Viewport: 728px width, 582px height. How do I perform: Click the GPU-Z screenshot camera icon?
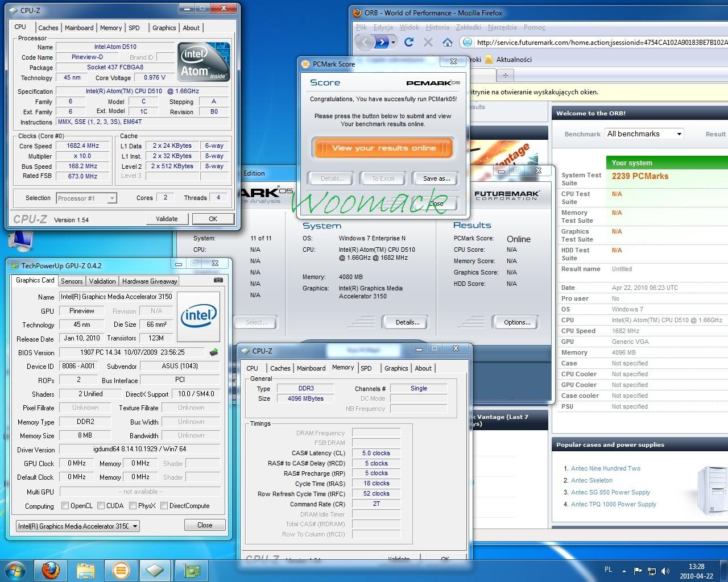pos(218,280)
